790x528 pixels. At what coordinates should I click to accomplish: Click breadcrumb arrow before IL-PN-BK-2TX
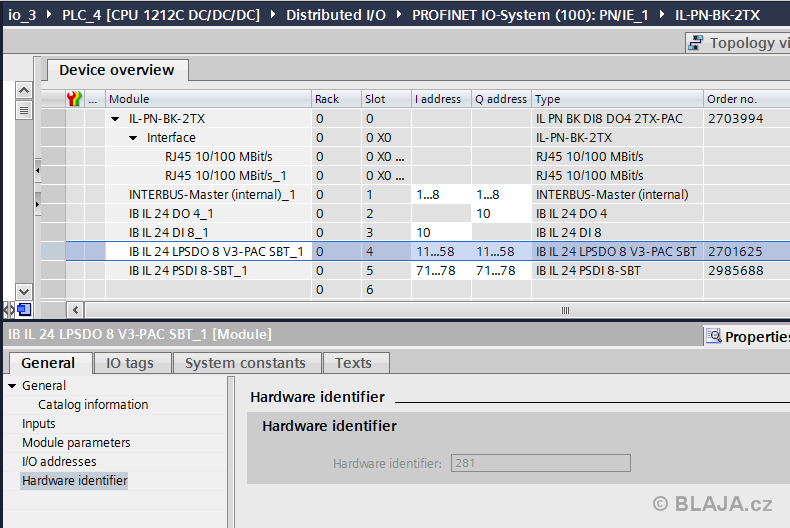coord(662,15)
